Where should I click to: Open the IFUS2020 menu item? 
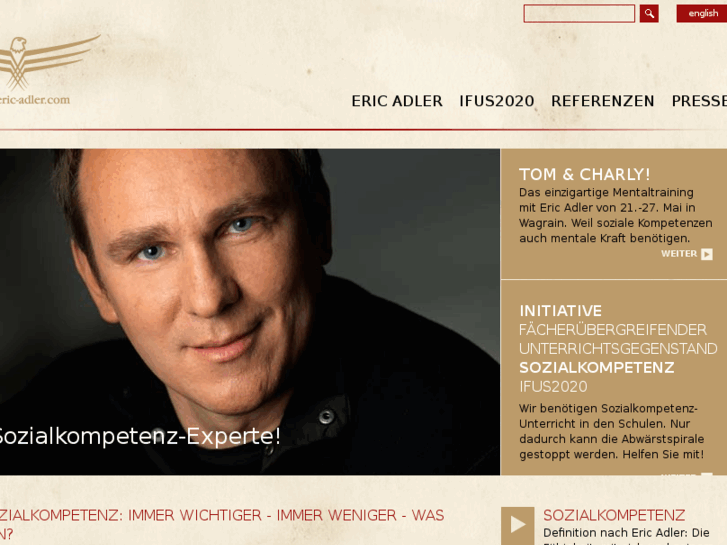tap(497, 101)
